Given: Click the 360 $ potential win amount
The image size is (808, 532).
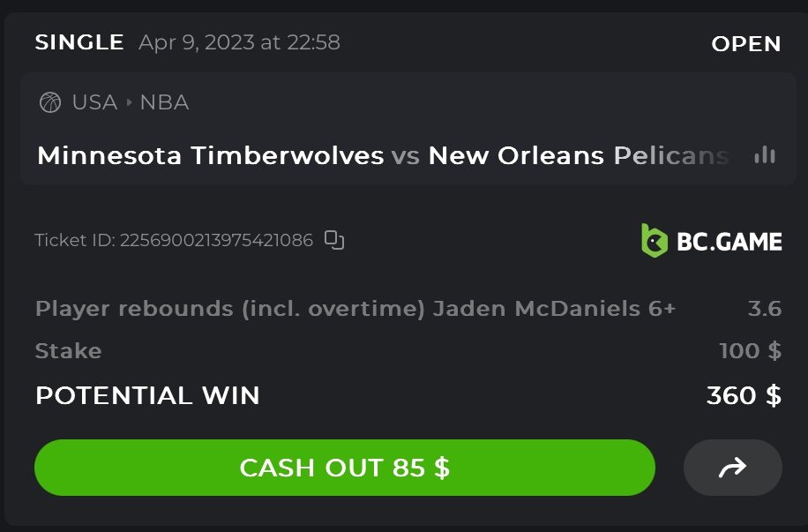Looking at the screenshot, I should (x=744, y=395).
